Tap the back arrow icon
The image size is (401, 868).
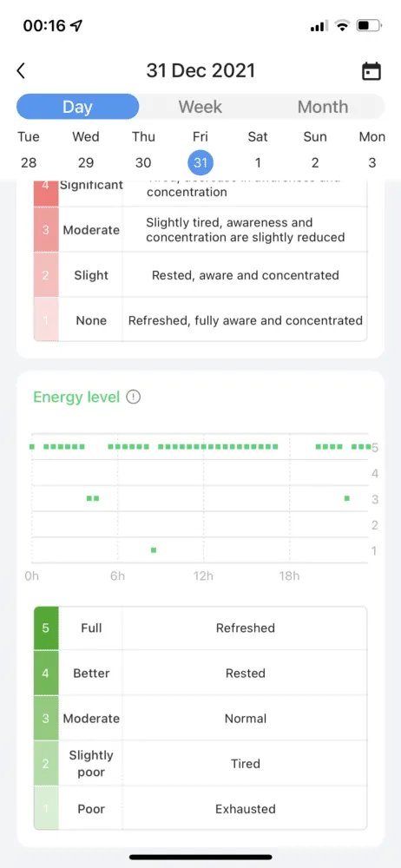point(21,71)
